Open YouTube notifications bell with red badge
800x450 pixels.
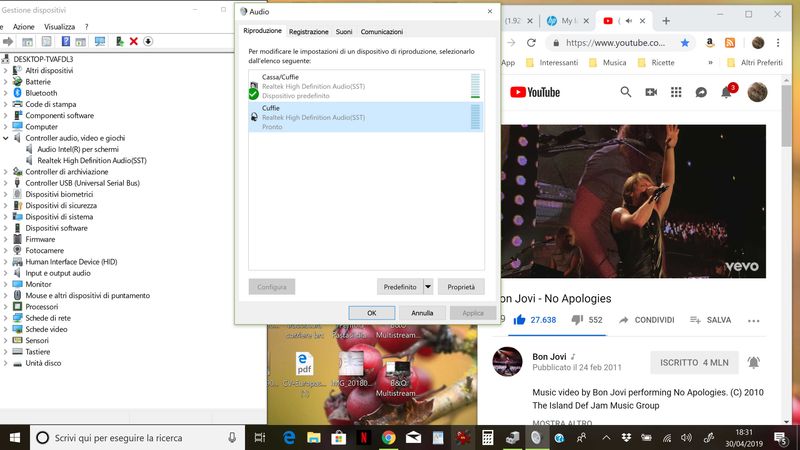727,91
